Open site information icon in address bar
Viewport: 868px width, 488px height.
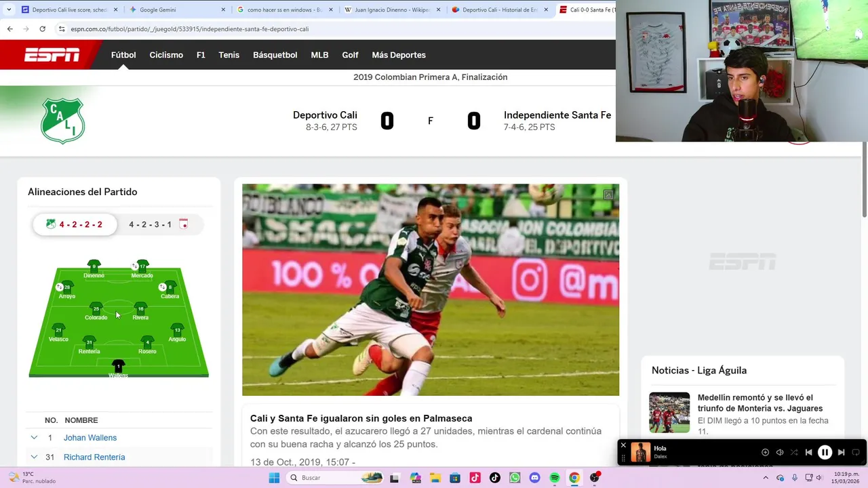62,29
